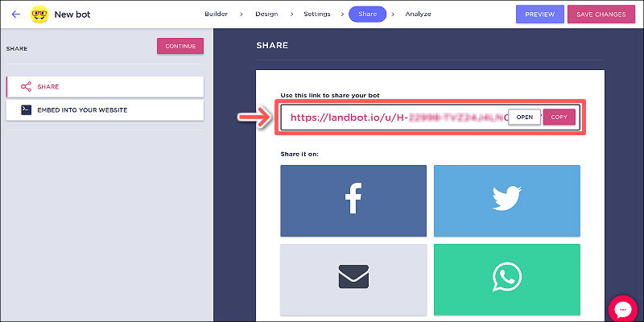644x322 pixels.
Task: Click the 'Share it on:' label
Action: click(x=299, y=155)
